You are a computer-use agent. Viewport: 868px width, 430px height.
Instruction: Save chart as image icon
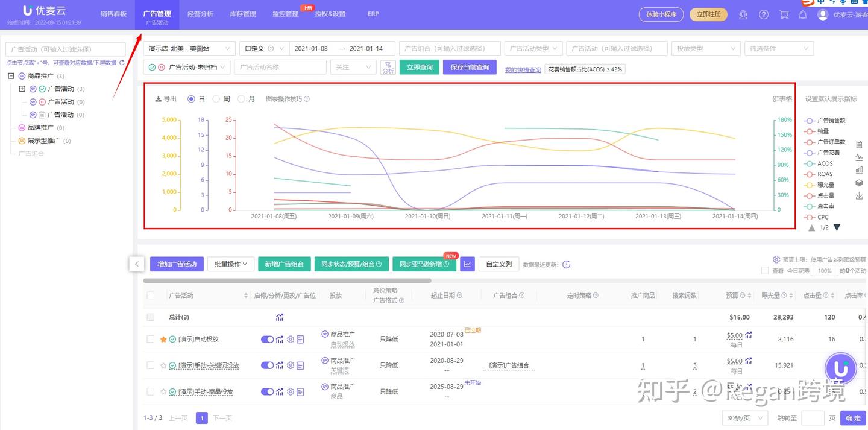tap(860, 196)
